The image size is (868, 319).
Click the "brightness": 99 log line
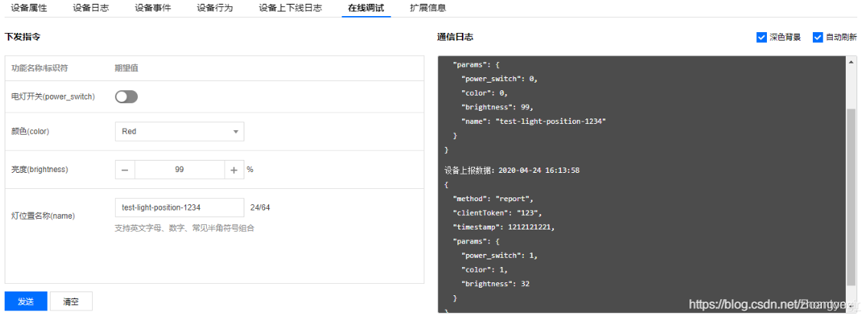(497, 107)
